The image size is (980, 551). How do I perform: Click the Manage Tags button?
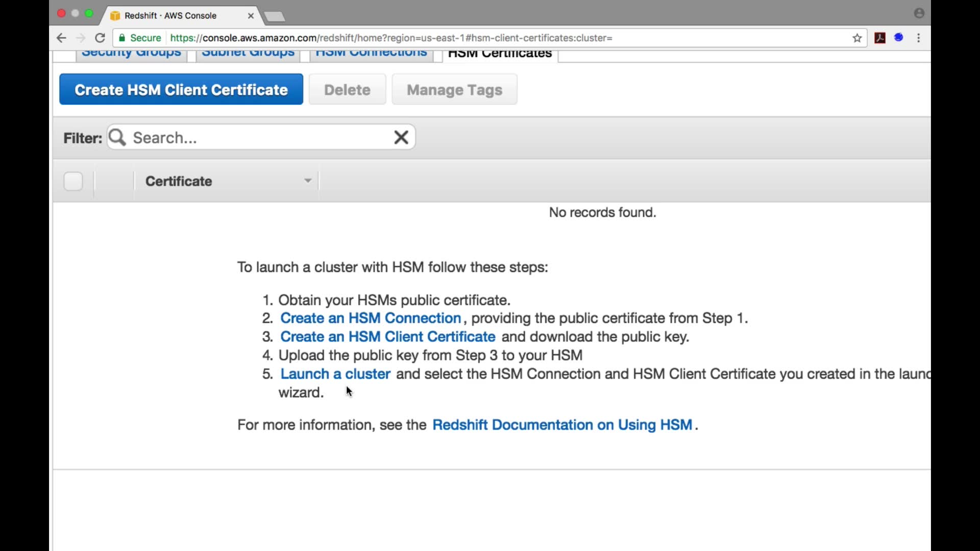pos(454,90)
